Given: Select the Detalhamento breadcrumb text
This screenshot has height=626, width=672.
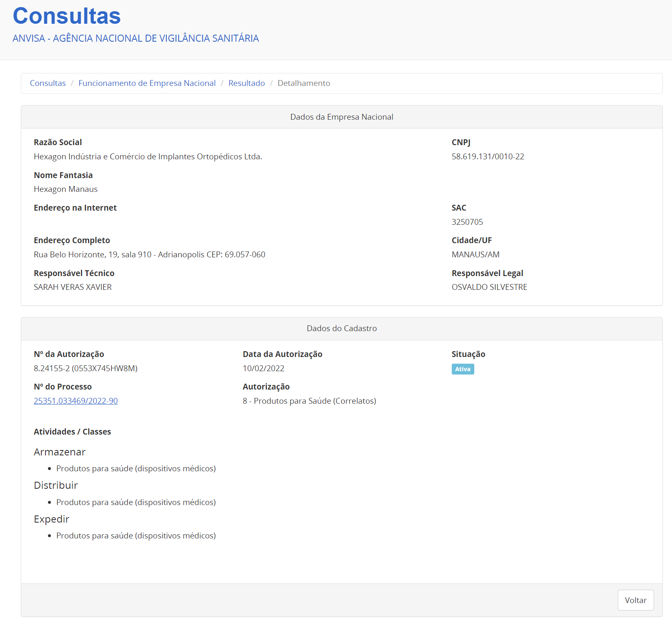Looking at the screenshot, I should point(304,83).
